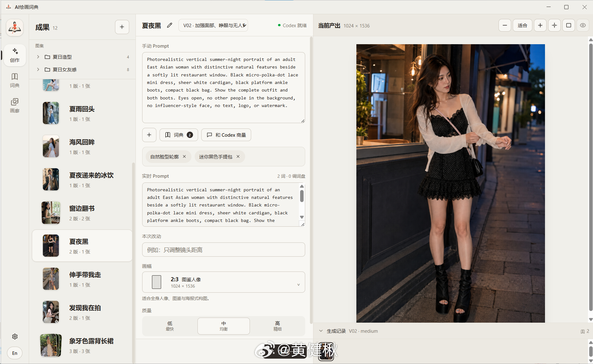Screen dimensions: 593x364
Task: Open the V02 version dropdown
Action: pyautogui.click(x=213, y=25)
